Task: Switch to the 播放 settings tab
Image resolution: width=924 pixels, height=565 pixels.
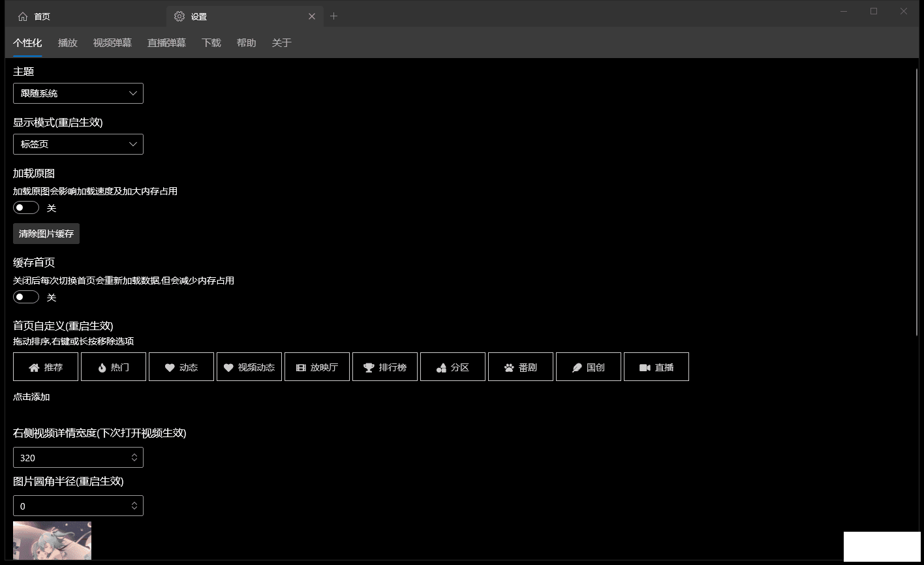Action: click(x=68, y=43)
